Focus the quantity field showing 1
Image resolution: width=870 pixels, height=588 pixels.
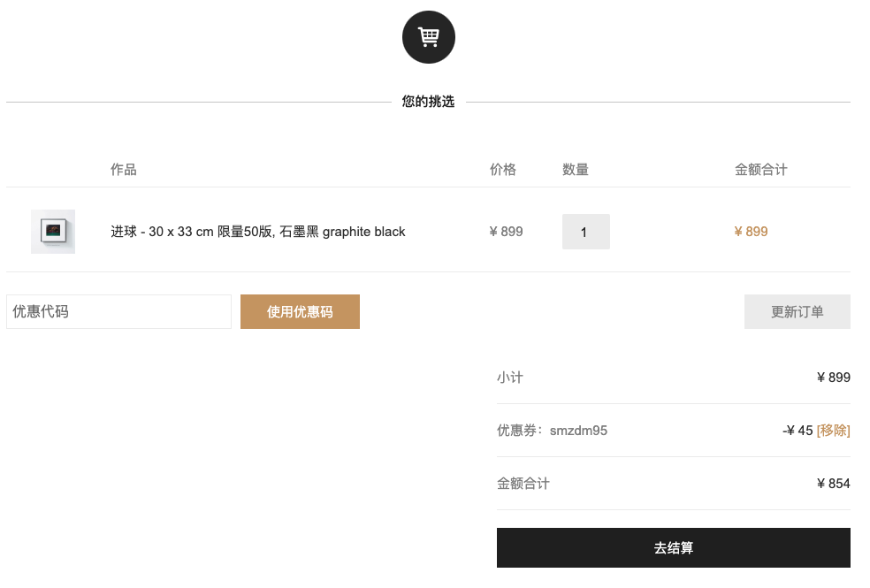(586, 232)
